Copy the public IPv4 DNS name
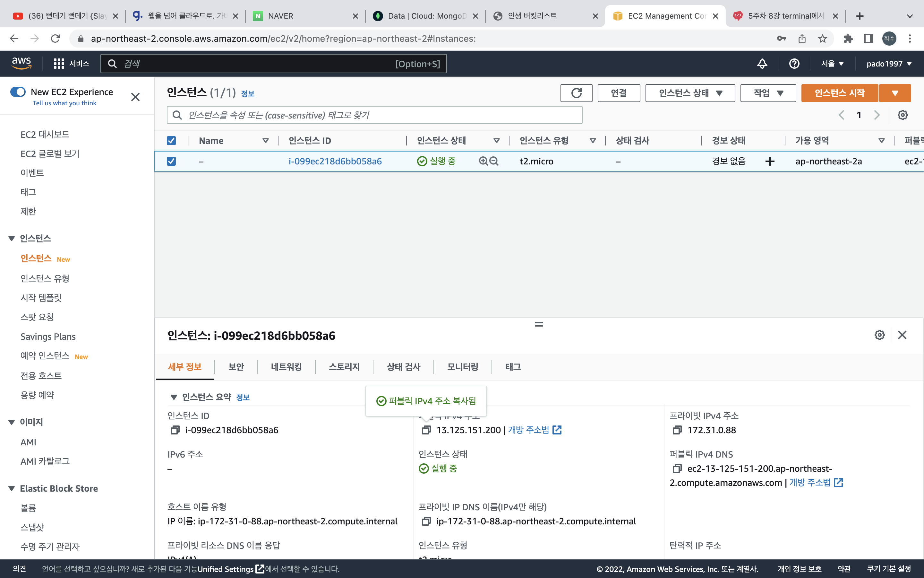Screen dimensions: 924x578 click(677, 469)
